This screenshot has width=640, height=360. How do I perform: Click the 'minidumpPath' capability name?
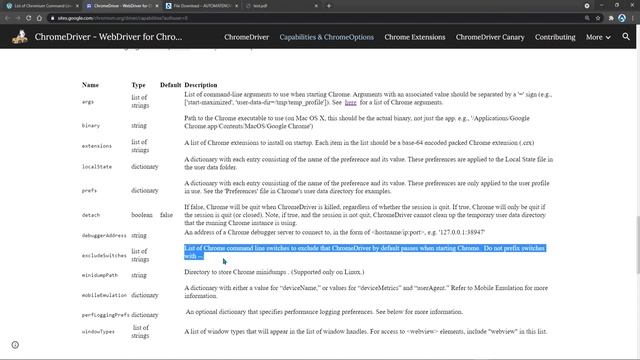[100, 275]
